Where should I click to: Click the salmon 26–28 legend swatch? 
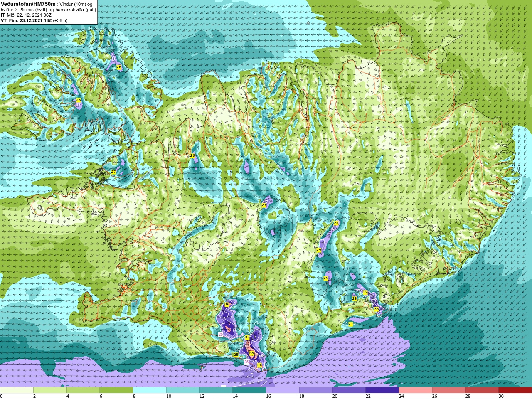point(449,390)
